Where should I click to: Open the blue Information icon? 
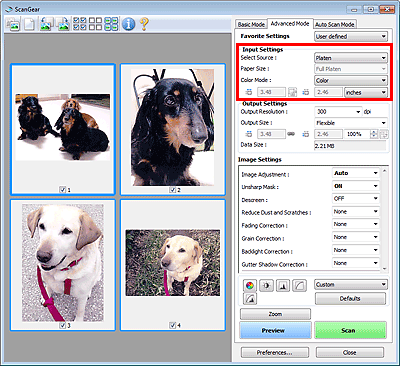click(x=128, y=24)
